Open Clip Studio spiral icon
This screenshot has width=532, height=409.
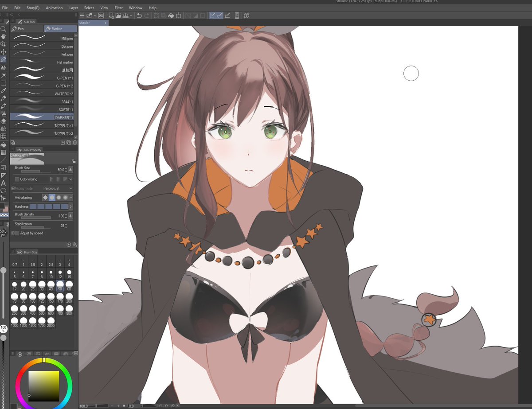[101, 16]
